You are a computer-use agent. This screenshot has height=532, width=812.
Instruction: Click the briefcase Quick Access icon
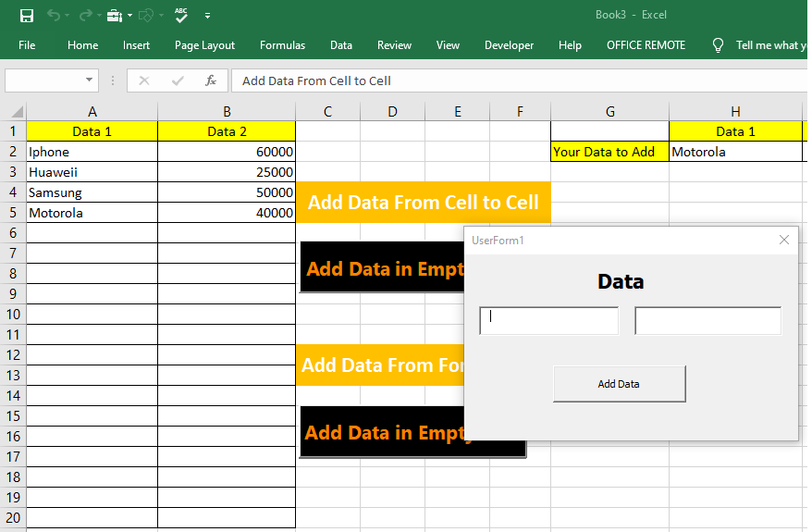coord(115,16)
